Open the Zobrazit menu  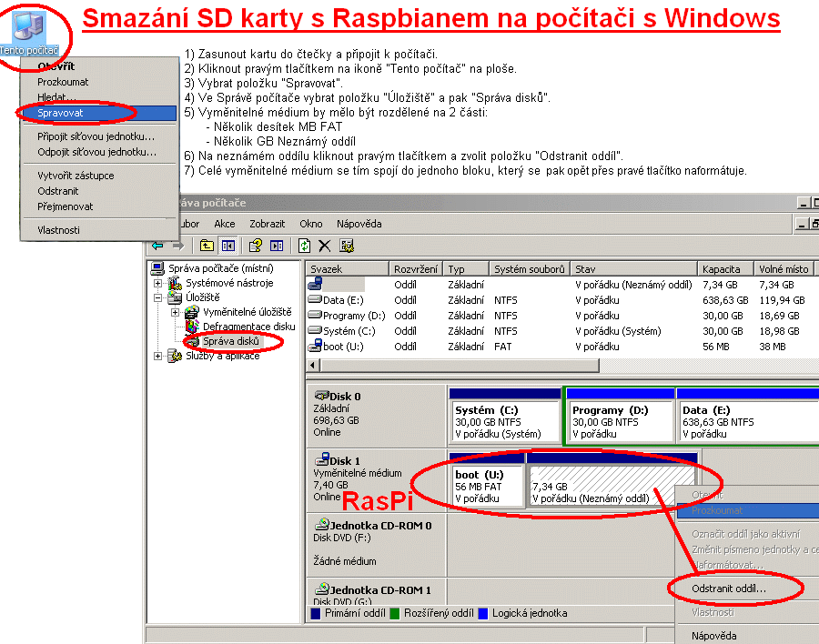267,224
